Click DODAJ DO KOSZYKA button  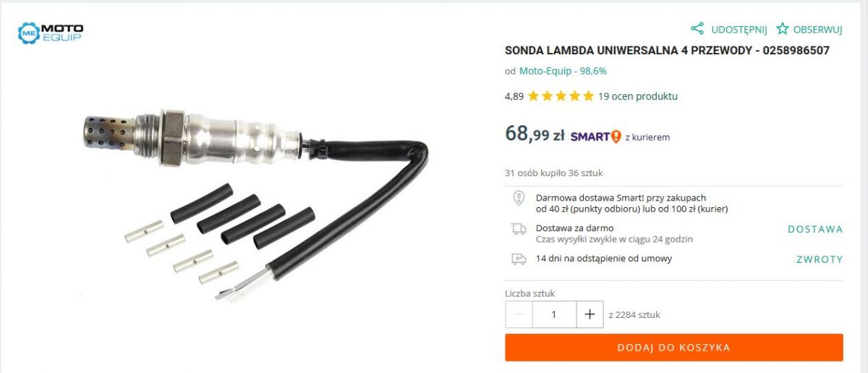pyautogui.click(x=674, y=348)
